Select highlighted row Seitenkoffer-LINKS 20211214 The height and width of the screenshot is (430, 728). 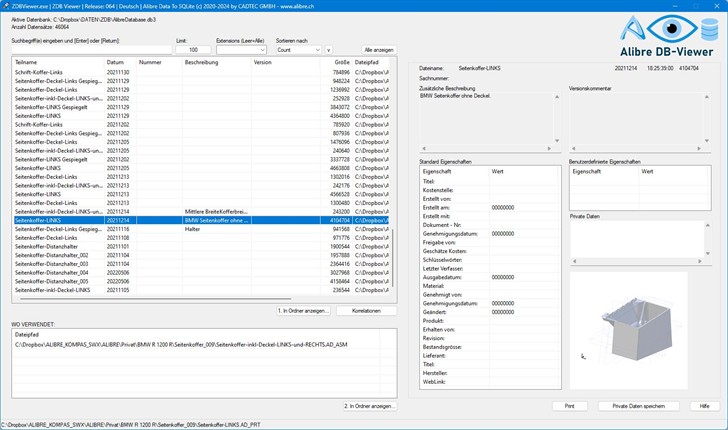(201, 221)
